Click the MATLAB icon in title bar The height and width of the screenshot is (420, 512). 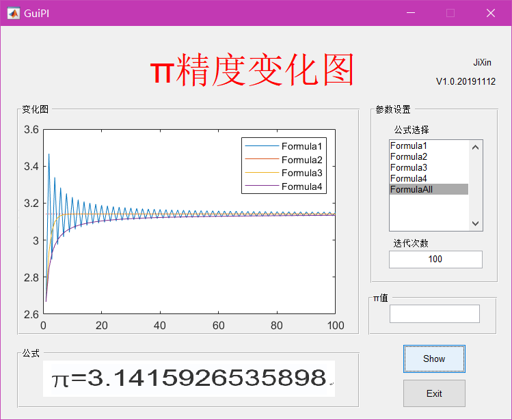tap(14, 14)
